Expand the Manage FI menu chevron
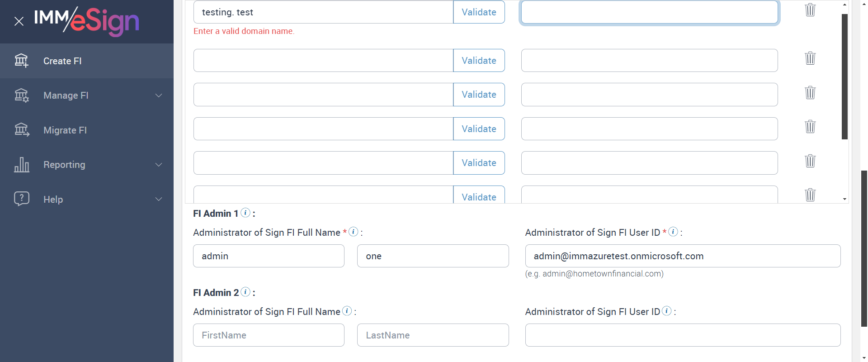The image size is (868, 362). click(159, 95)
